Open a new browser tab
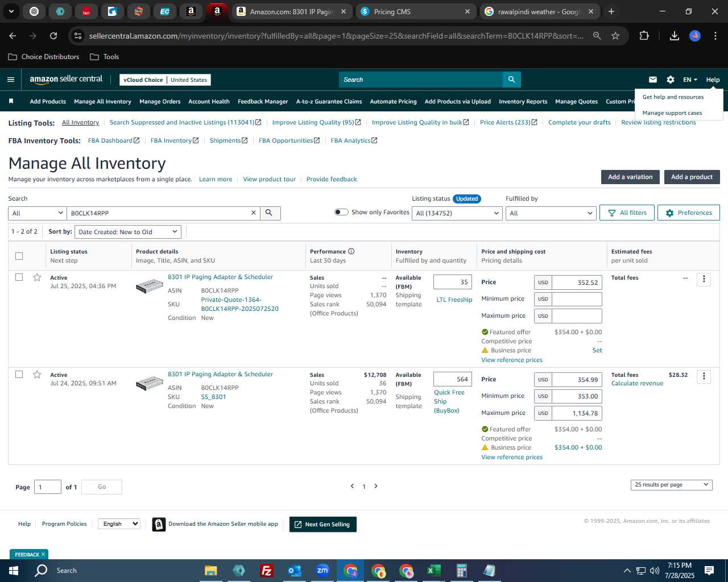Screen dimensions: 728x582 click(x=611, y=11)
